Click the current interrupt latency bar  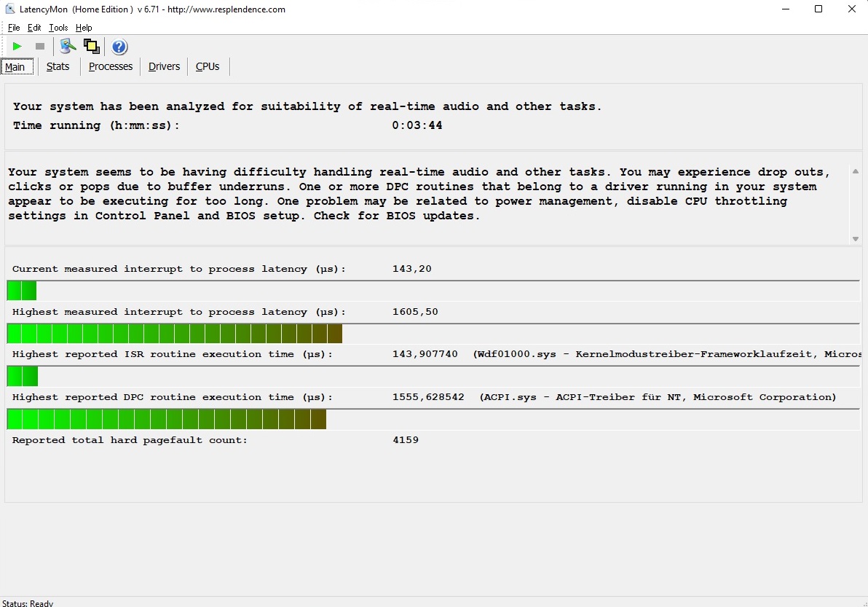click(x=433, y=291)
